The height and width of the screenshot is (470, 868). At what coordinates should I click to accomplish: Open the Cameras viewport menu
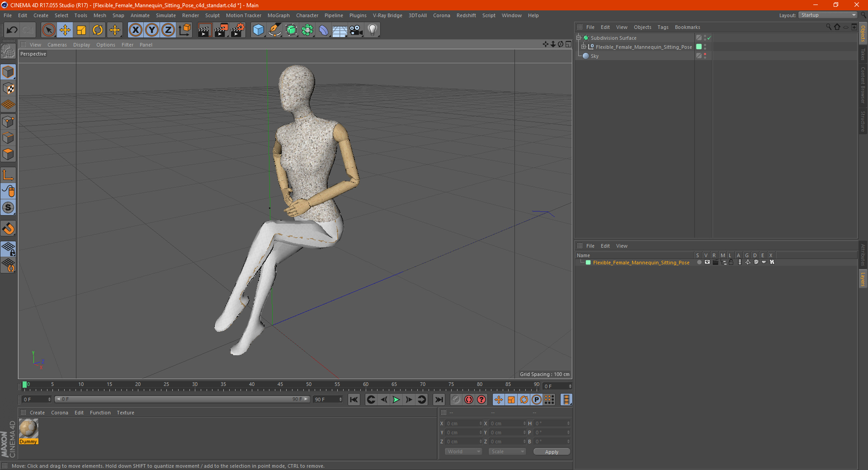click(x=57, y=45)
